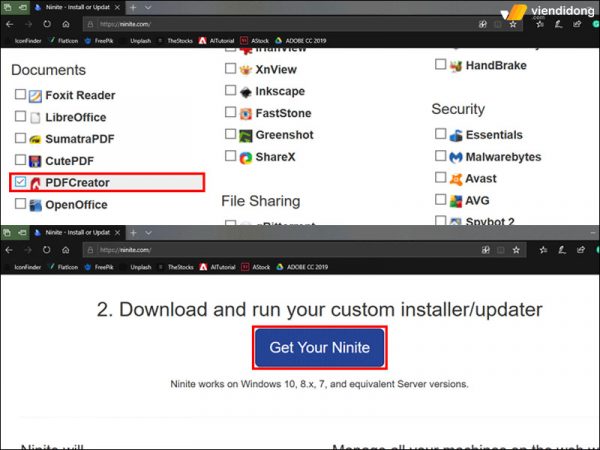Click the HandBrake app icon
This screenshot has width=600, height=450.
click(x=456, y=66)
